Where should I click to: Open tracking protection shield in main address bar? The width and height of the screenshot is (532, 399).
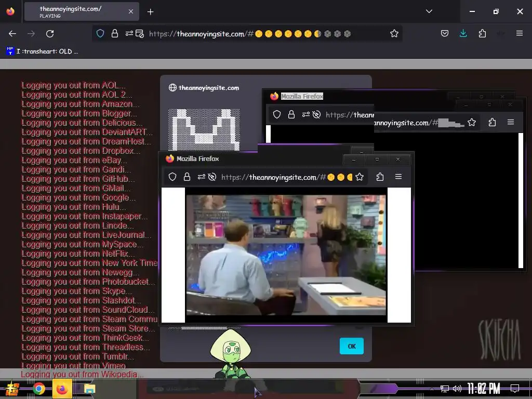pos(100,33)
